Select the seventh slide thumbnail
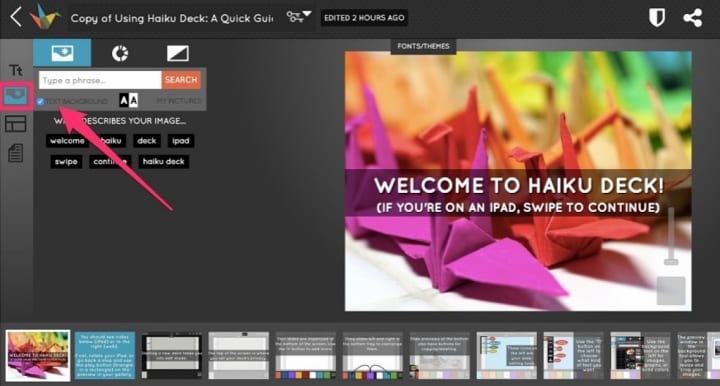Viewport: 720px width, 386px height. (x=439, y=356)
